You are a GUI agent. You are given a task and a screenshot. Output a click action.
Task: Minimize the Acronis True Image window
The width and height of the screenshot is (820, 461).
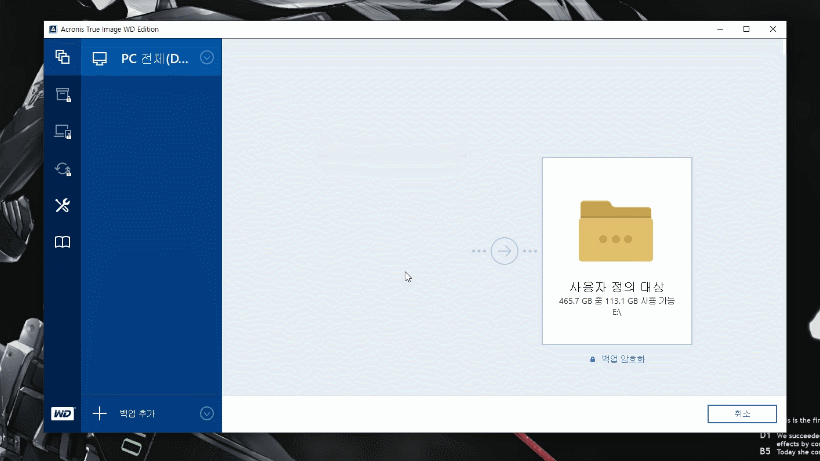(x=720, y=29)
